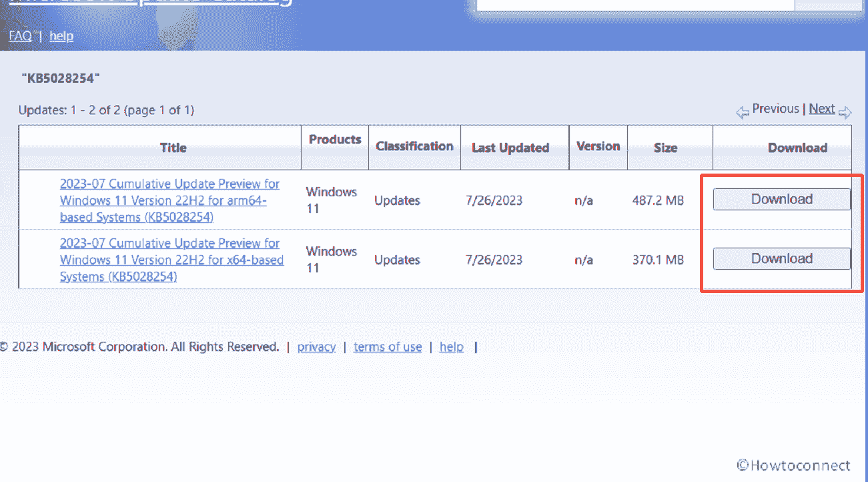Click the Updates classification in the arm64 row

[397, 200]
